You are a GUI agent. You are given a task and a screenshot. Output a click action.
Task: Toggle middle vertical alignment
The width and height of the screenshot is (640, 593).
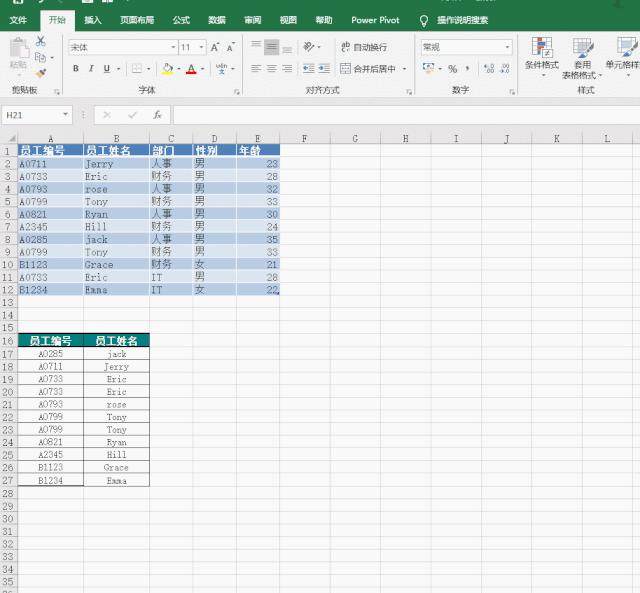coord(271,47)
